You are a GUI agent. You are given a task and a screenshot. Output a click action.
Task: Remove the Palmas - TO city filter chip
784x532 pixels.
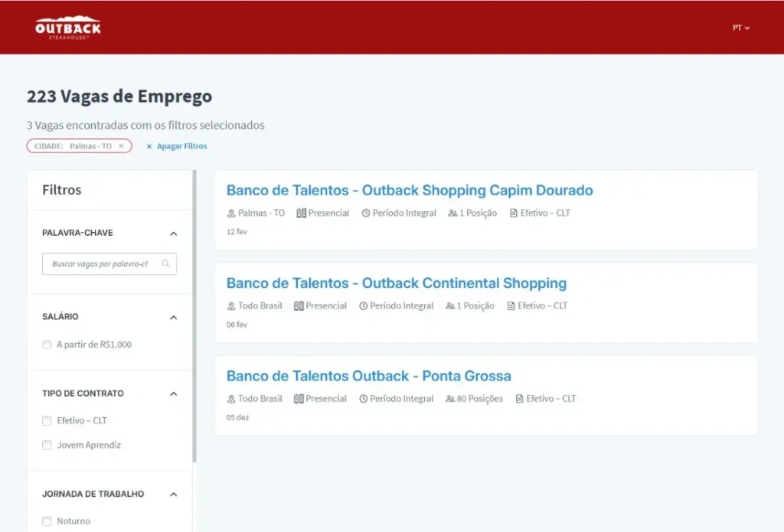coord(121,146)
